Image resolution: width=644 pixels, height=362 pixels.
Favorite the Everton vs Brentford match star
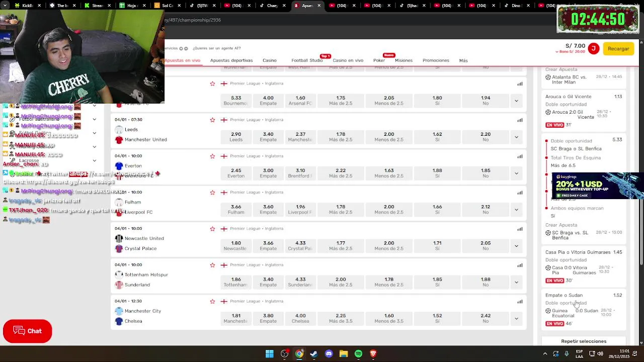[x=212, y=156]
